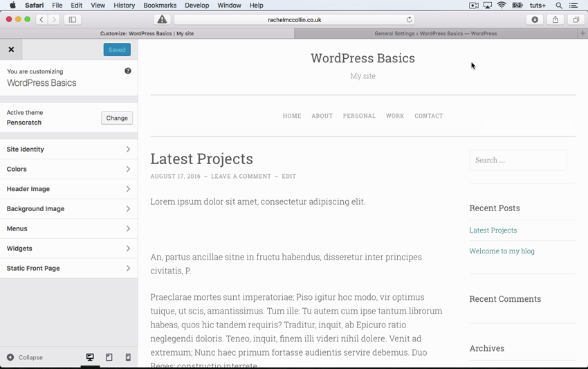Click the WordPress Basics site title
The width and height of the screenshot is (588, 369).
tap(362, 58)
